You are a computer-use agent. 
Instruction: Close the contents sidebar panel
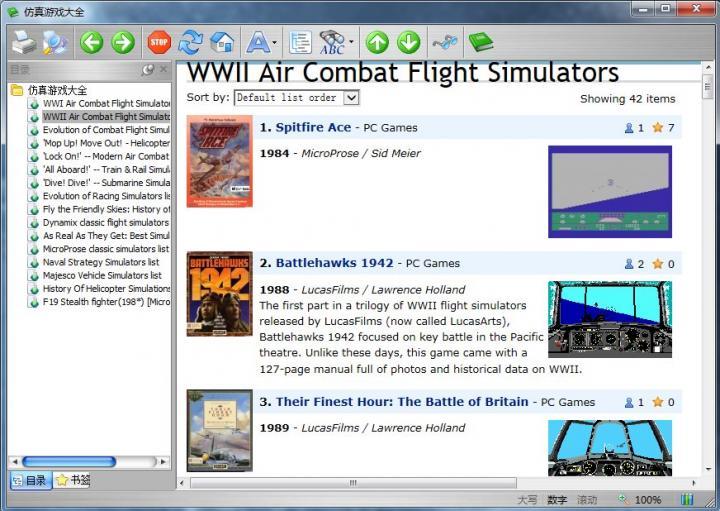[164, 70]
